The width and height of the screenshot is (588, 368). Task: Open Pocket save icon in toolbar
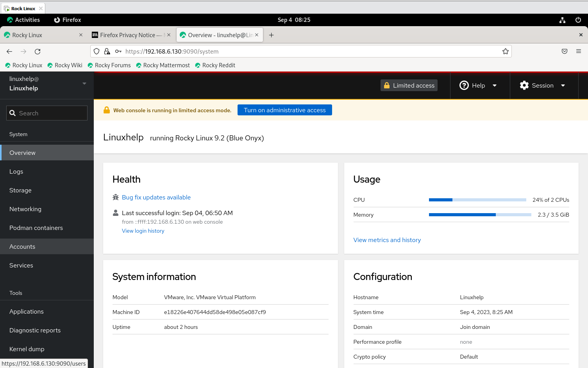tap(565, 51)
